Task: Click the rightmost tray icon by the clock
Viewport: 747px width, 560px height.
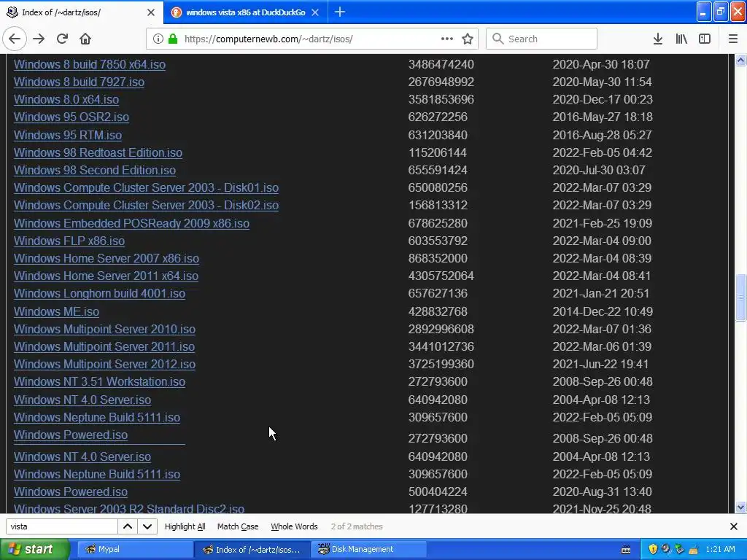Action: click(694, 549)
